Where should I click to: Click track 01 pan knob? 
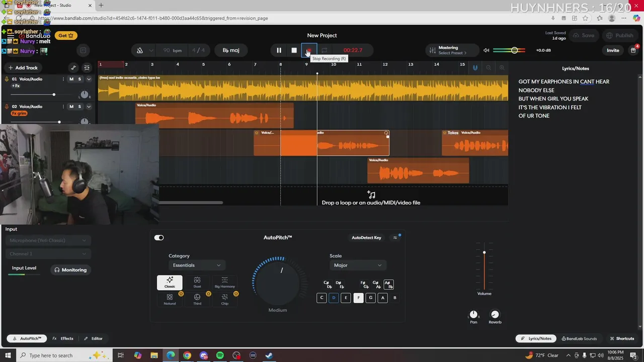(84, 95)
